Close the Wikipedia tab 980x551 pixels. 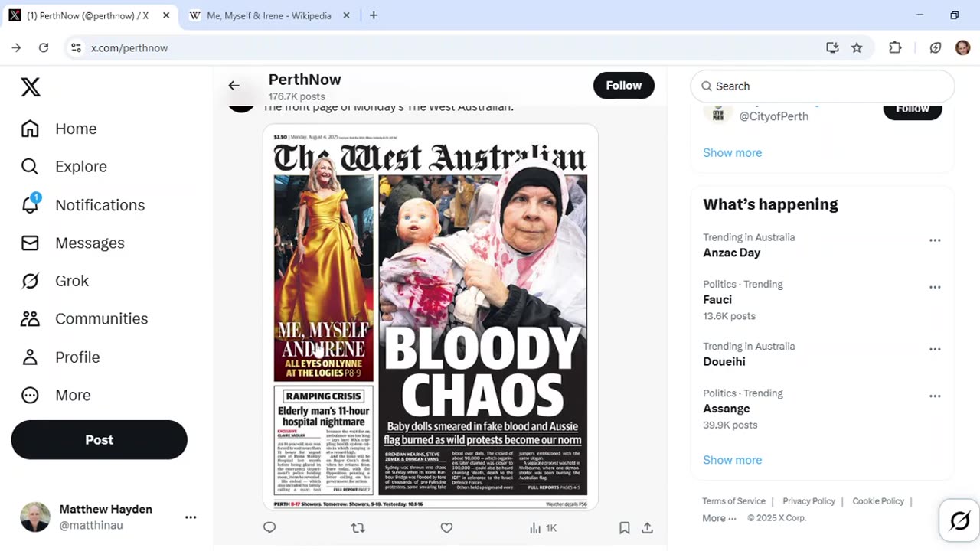[346, 15]
